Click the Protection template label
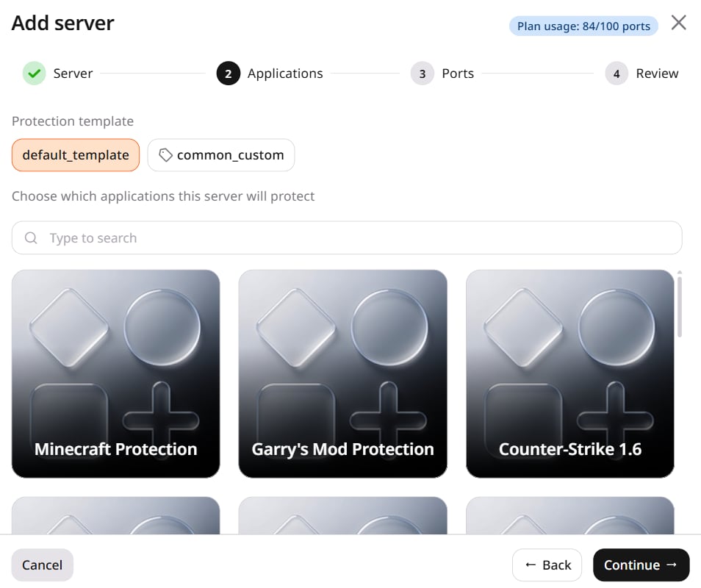Image resolution: width=701 pixels, height=588 pixels. [x=73, y=121]
